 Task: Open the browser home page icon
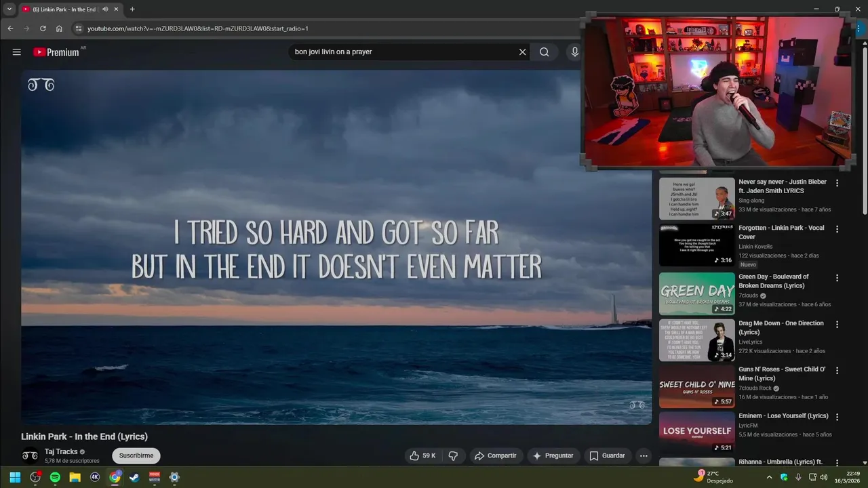59,28
